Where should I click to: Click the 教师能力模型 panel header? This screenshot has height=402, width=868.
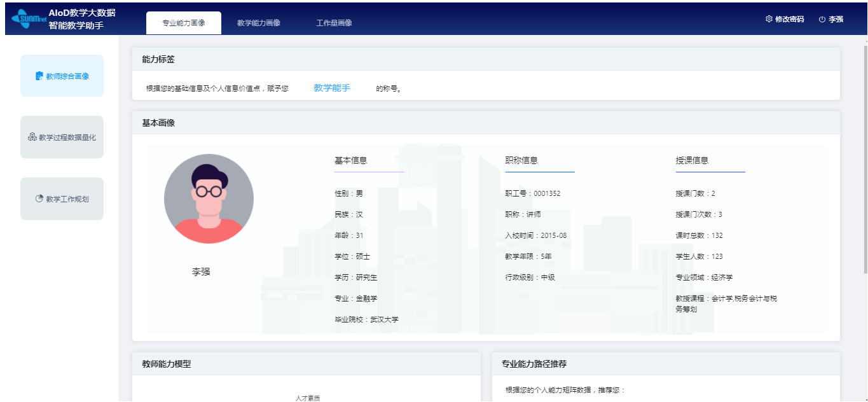point(167,364)
